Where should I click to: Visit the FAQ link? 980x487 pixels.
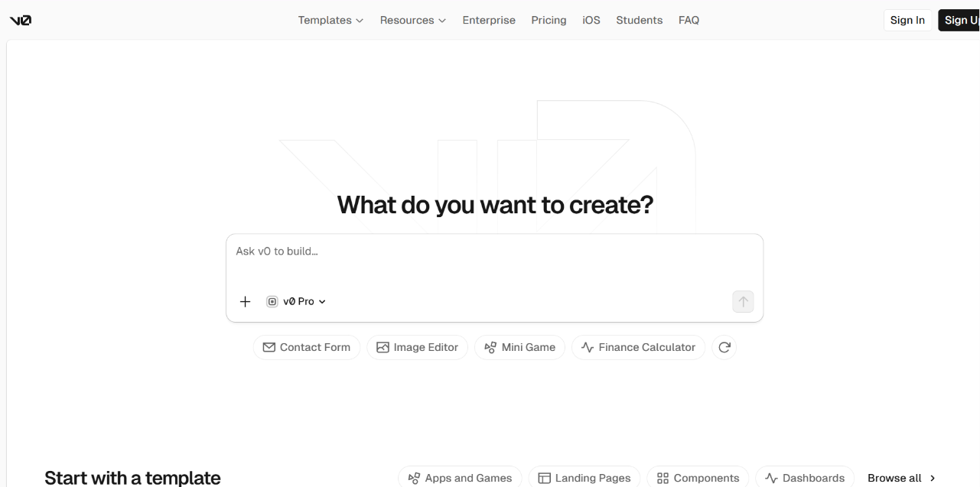point(689,21)
